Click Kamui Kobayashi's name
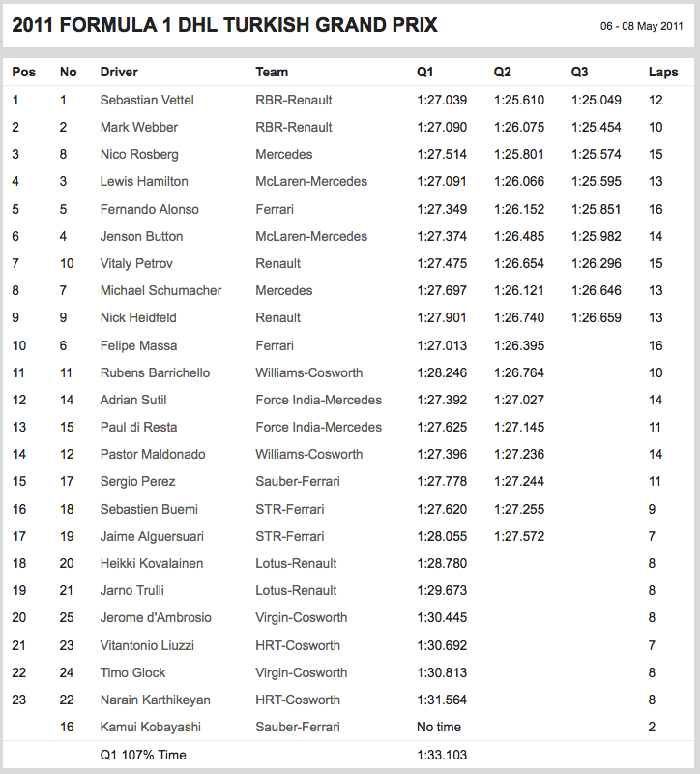 [149, 727]
